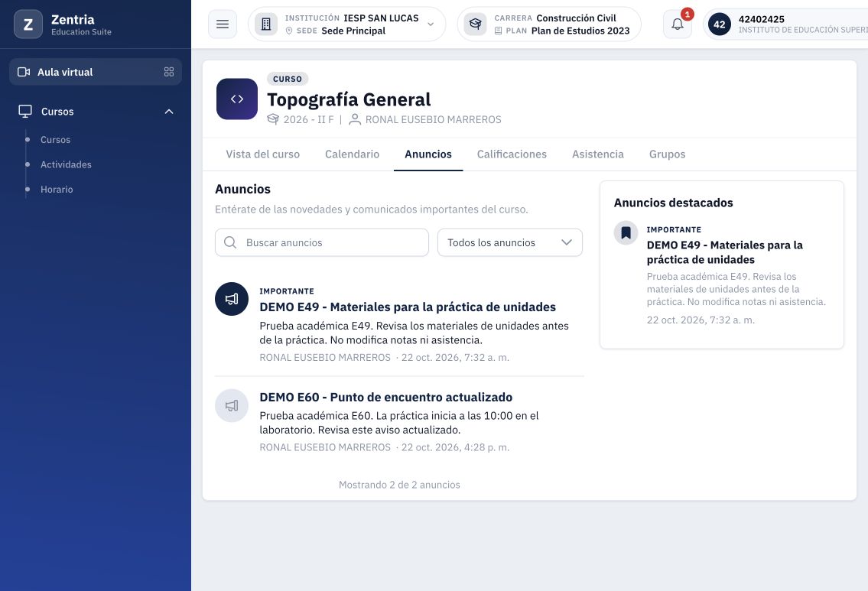Click the bookmark icon in Anuncios destacados
Viewport: 868px width, 591px height.
tap(626, 232)
